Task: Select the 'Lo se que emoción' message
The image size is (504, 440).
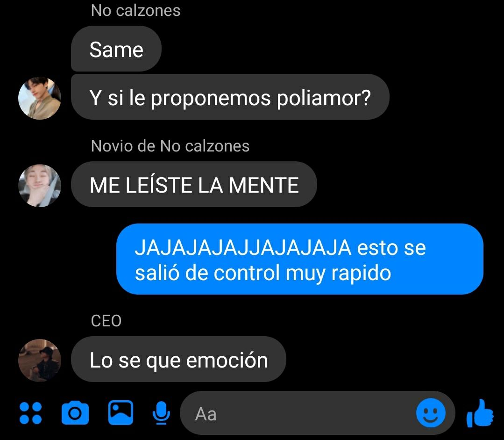Action: coord(178,359)
